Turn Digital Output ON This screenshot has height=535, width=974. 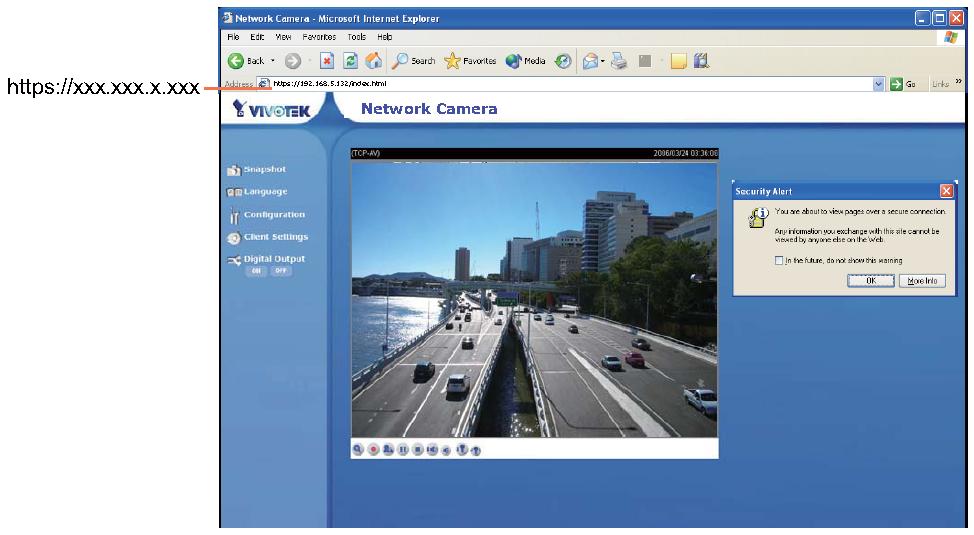click(256, 271)
